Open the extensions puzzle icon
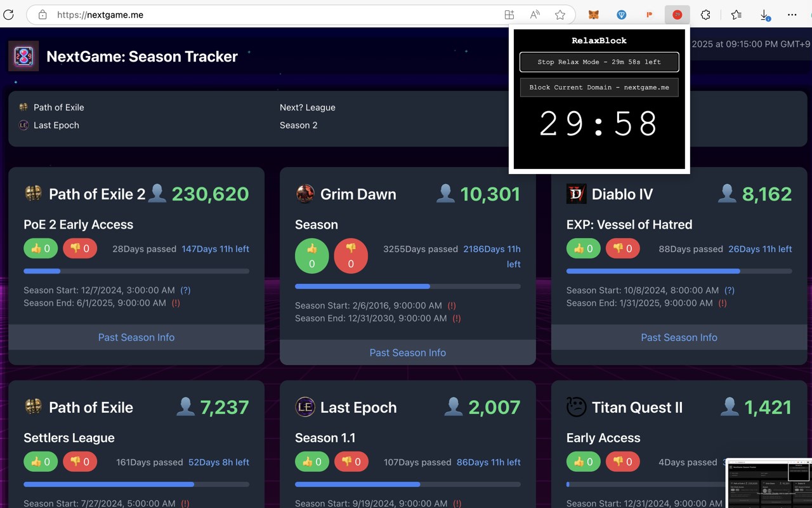Image resolution: width=812 pixels, height=508 pixels. [x=705, y=15]
